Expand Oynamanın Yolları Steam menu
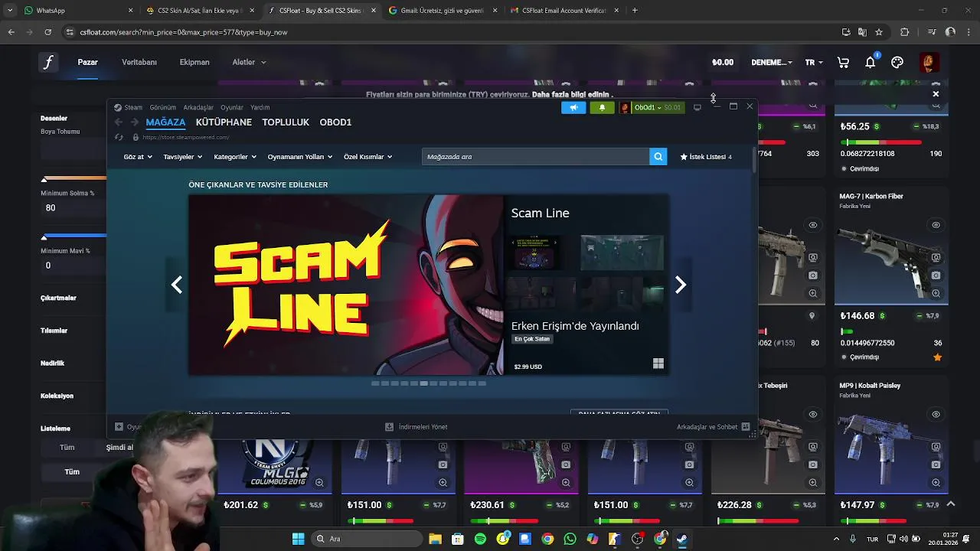 [300, 157]
